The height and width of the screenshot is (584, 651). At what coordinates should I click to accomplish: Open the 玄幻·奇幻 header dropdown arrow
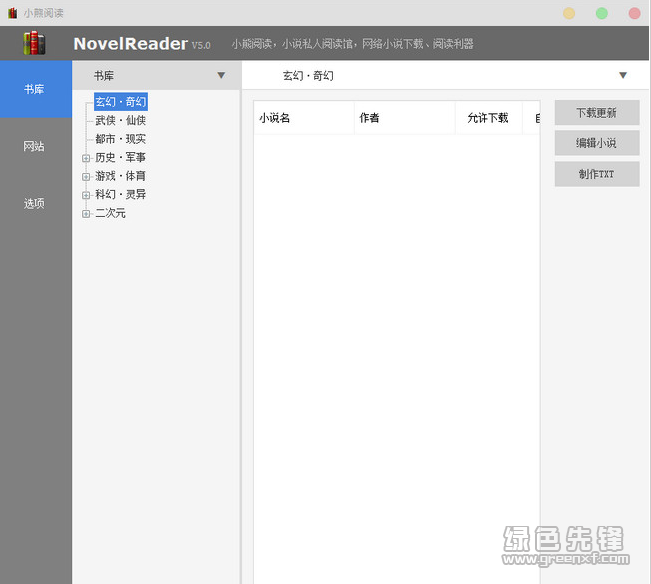pos(622,76)
